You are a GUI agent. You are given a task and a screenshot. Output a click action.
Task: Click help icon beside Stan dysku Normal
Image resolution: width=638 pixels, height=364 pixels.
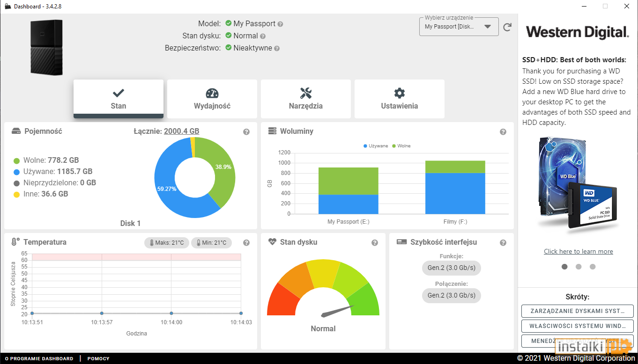tap(263, 36)
